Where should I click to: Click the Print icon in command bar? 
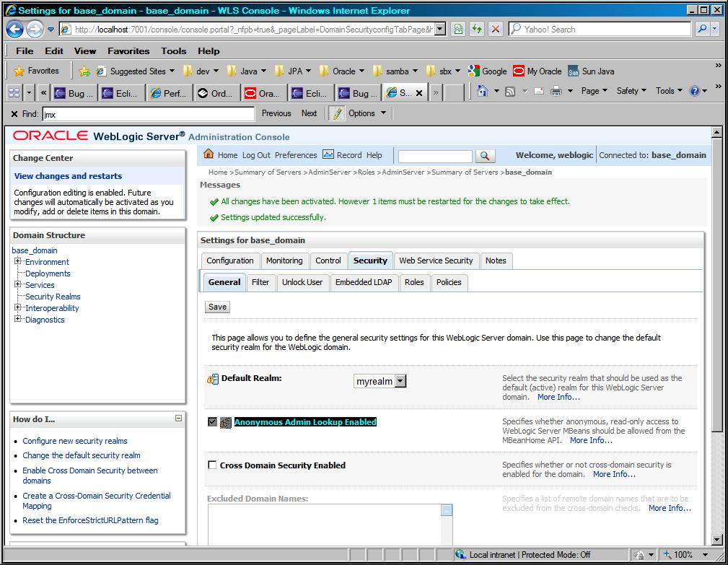click(556, 92)
